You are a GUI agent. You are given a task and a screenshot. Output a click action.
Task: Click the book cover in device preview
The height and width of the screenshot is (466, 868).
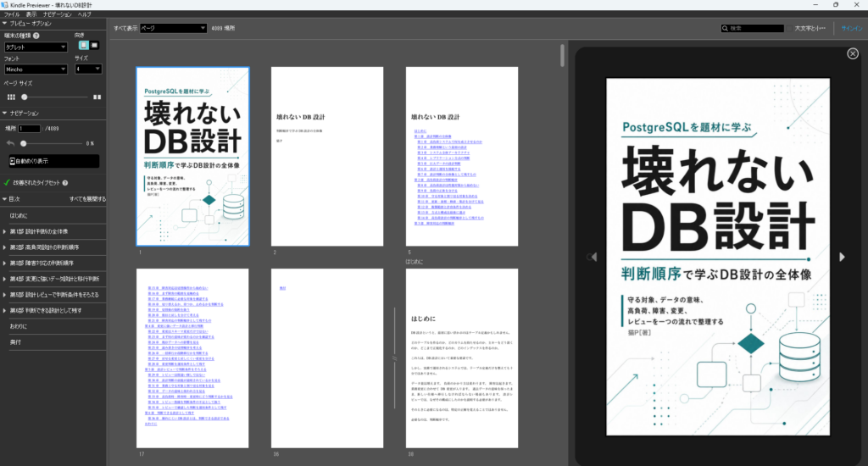coord(718,257)
